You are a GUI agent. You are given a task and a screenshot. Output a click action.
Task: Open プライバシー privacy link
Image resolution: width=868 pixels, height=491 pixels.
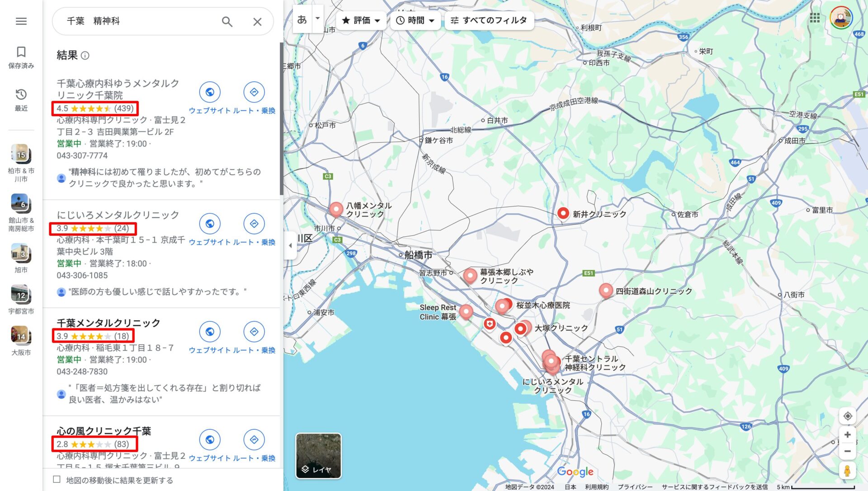coord(635,487)
